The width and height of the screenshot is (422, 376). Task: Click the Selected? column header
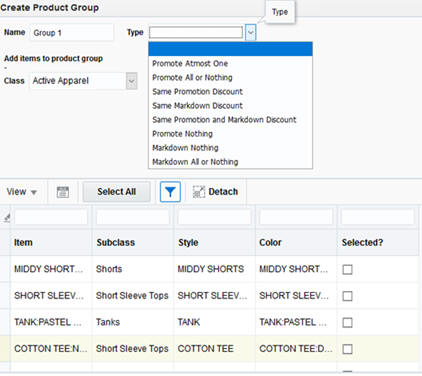click(378, 242)
